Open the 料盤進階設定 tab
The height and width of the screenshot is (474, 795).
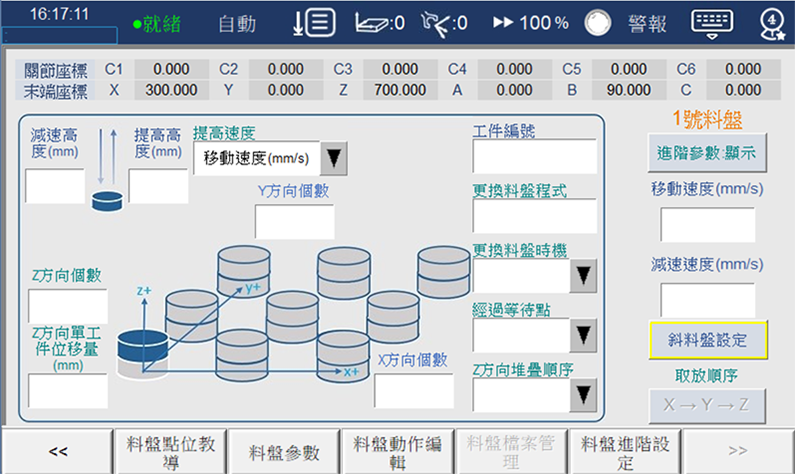coord(625,452)
